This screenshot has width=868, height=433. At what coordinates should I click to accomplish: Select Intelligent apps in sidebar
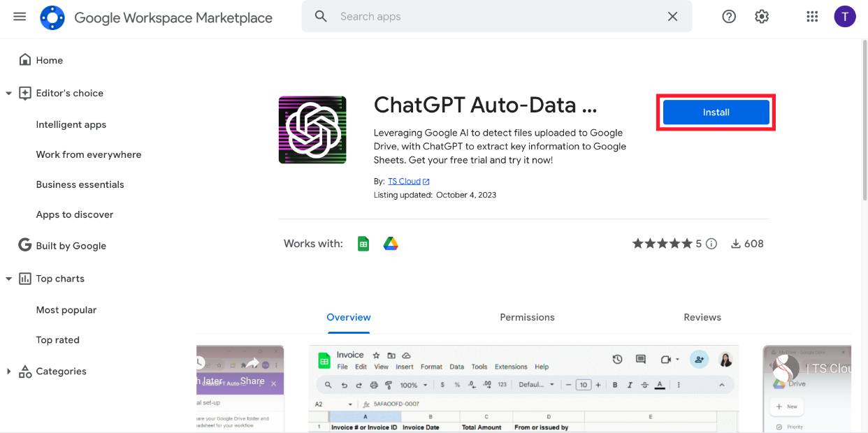point(71,124)
